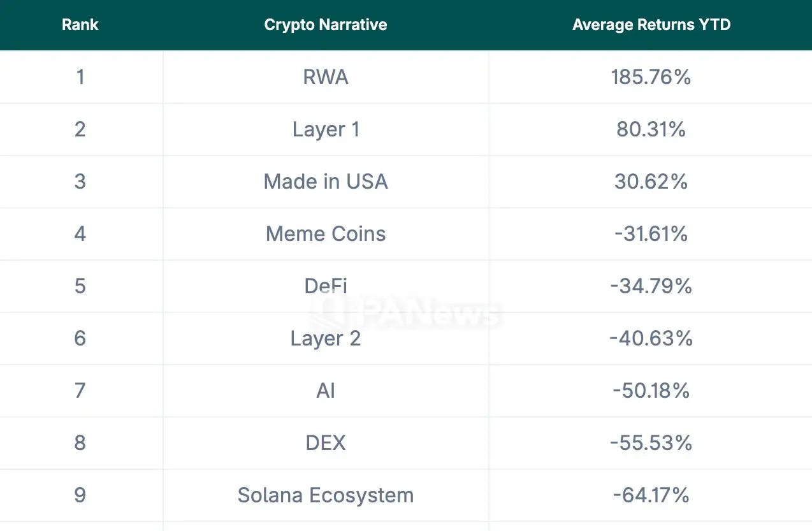The height and width of the screenshot is (531, 812).
Task: Click the Rank column header
Action: (80, 25)
